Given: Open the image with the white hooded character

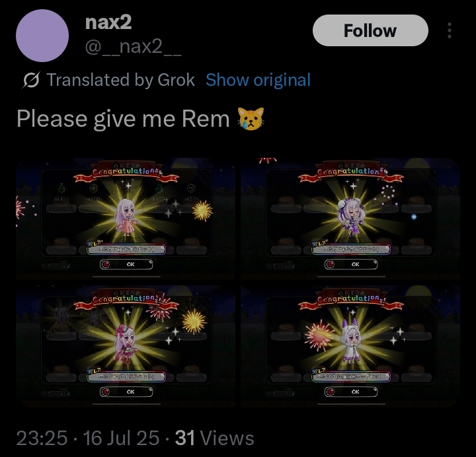Looking at the screenshot, I should [x=350, y=345].
